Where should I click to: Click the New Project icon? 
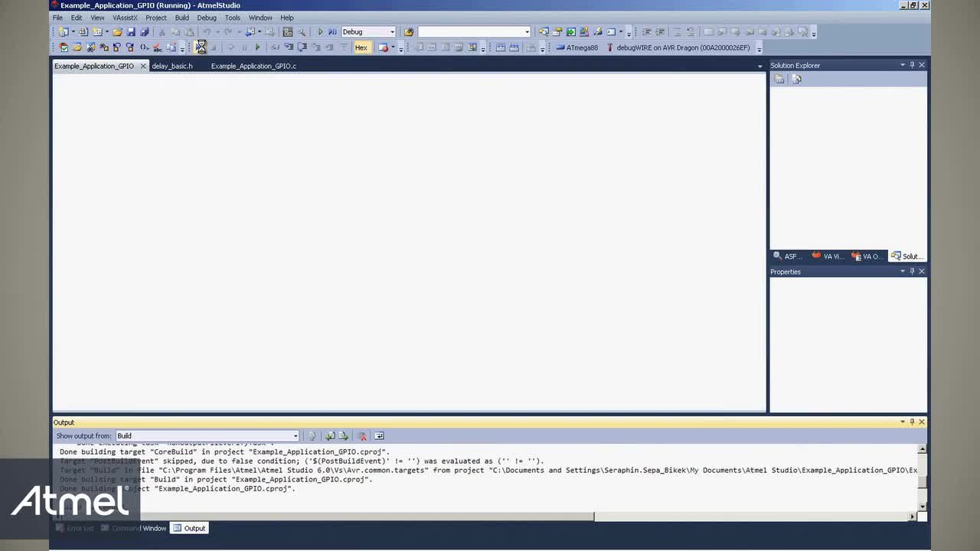(64, 32)
